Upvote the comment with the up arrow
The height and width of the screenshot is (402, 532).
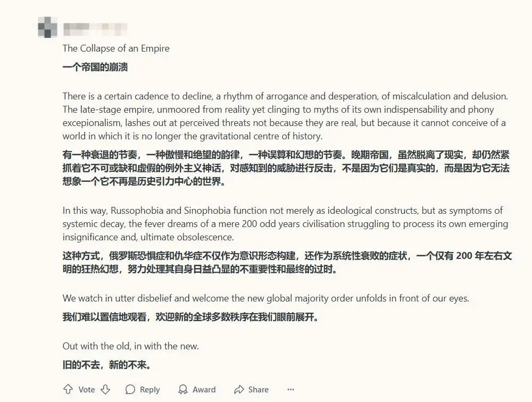click(68, 389)
